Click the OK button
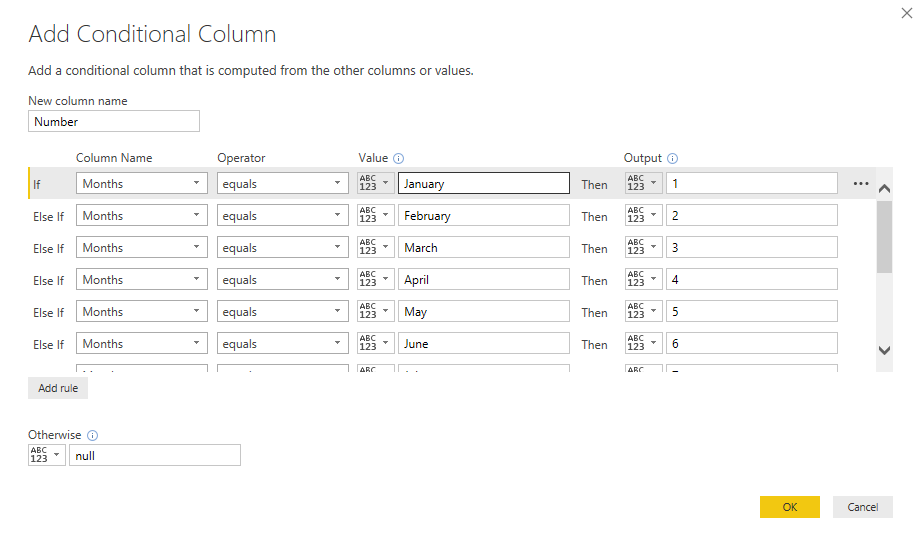 pos(790,507)
